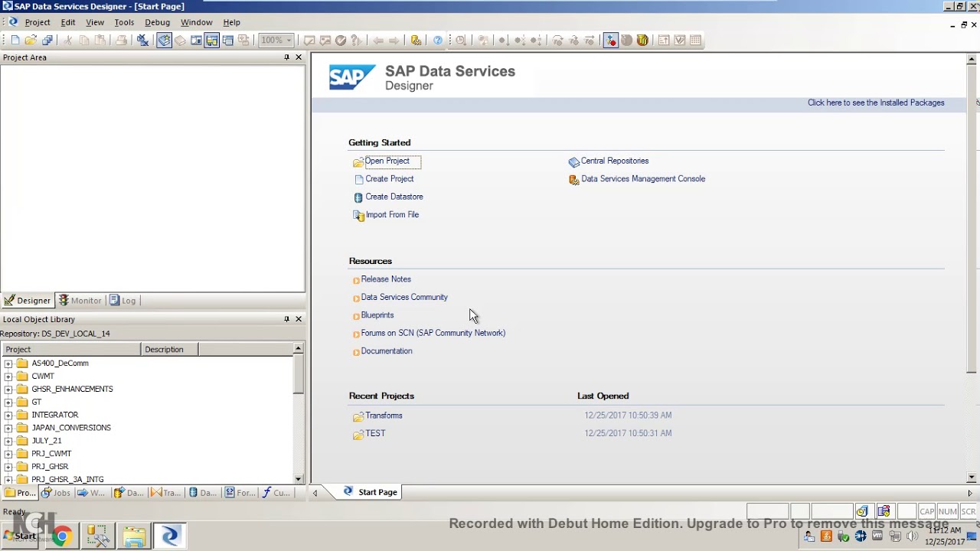980x551 pixels.
Task: Open the Documentation resource link
Action: [x=386, y=351]
